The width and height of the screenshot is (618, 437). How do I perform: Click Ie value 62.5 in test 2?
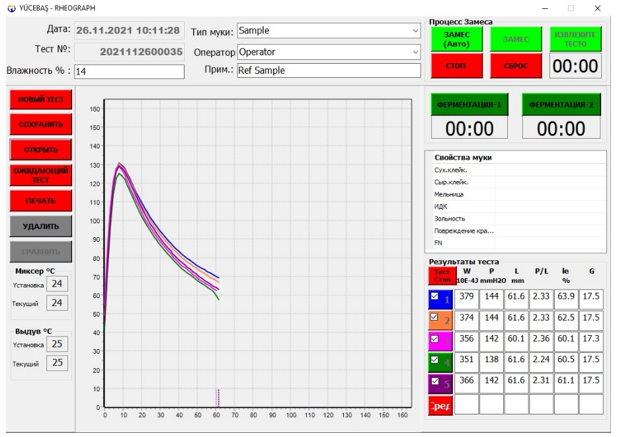566,320
